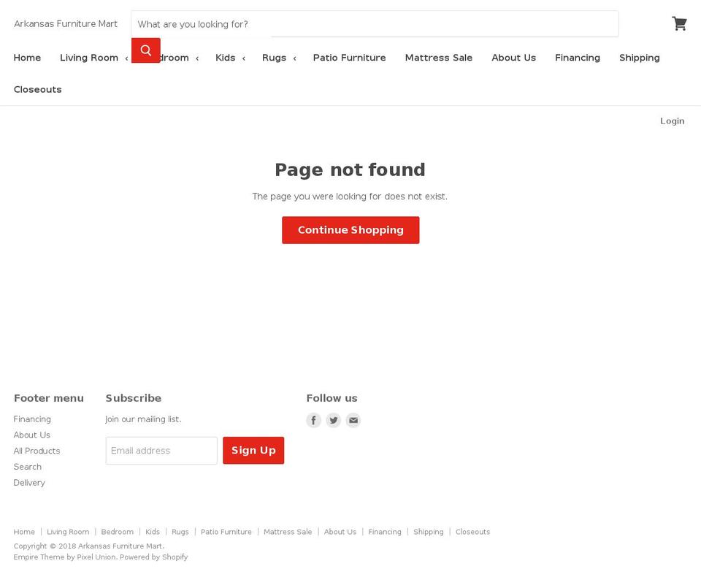
Task: Click Closeouts in bottom footer links
Action: (472, 532)
